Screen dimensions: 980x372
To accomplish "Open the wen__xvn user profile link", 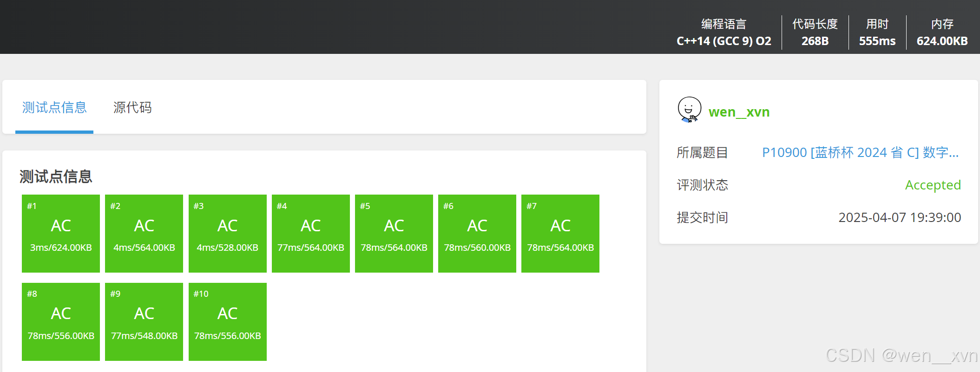I will pos(739,112).
